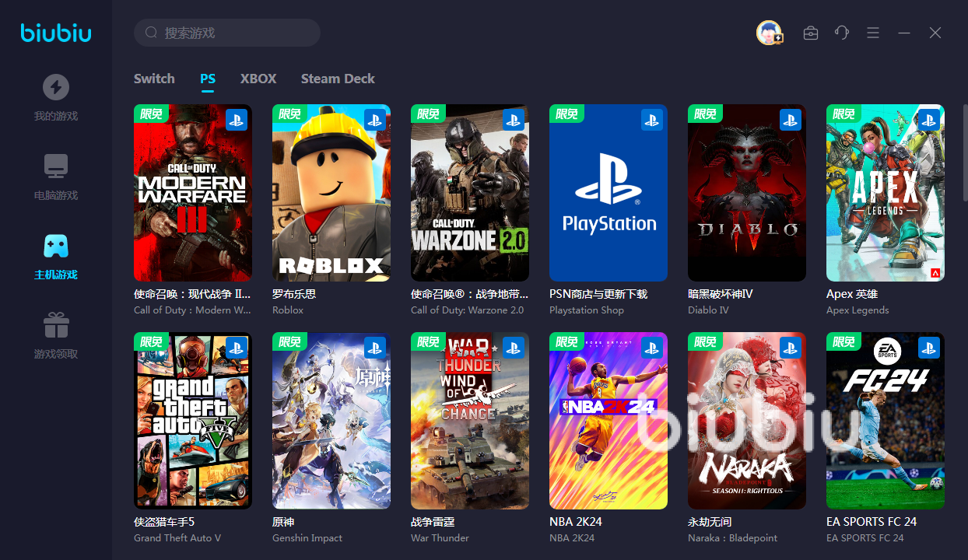Select the PS tab
Screen dimensions: 968x560
point(208,79)
